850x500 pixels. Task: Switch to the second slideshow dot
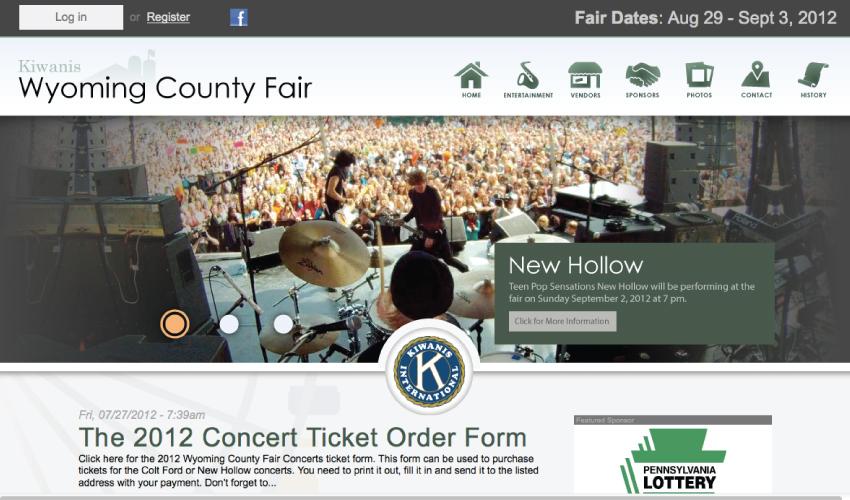coord(229,324)
